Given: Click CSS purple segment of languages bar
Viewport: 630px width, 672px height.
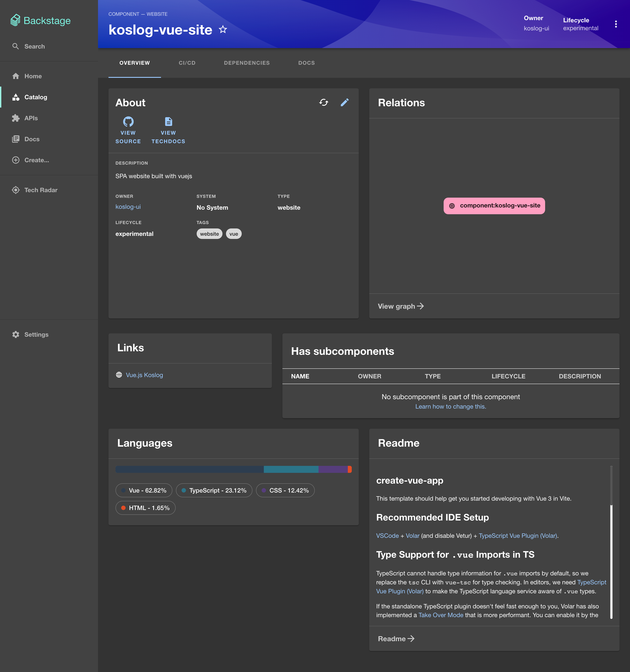Looking at the screenshot, I should (333, 469).
